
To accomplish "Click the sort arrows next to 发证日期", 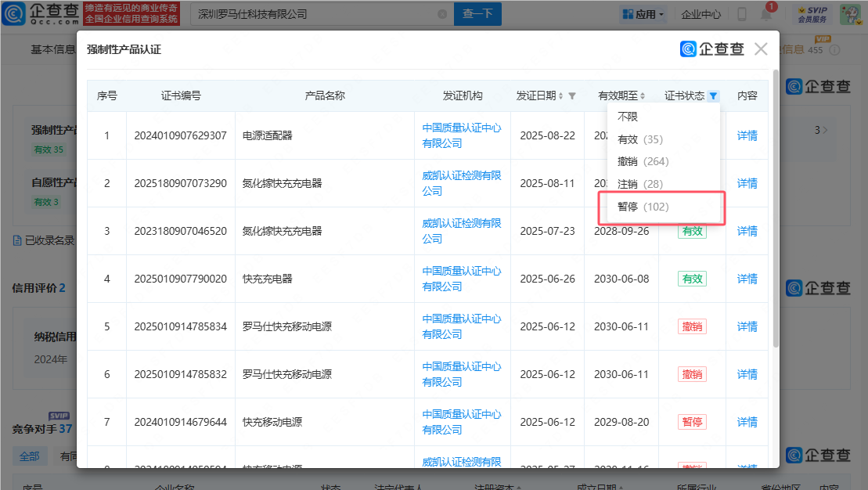I will coord(561,96).
